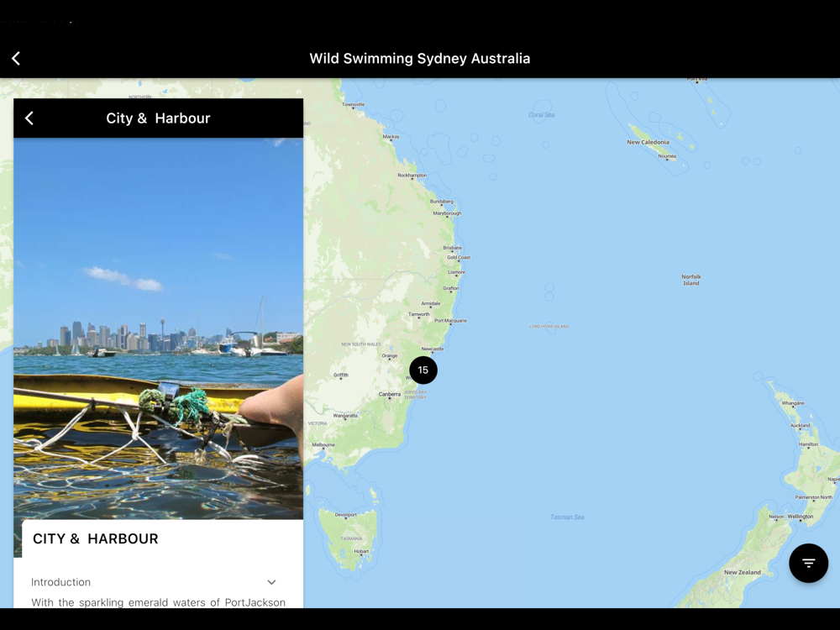Click Orange label on the map
Image resolution: width=840 pixels, height=630 pixels.
(x=390, y=355)
